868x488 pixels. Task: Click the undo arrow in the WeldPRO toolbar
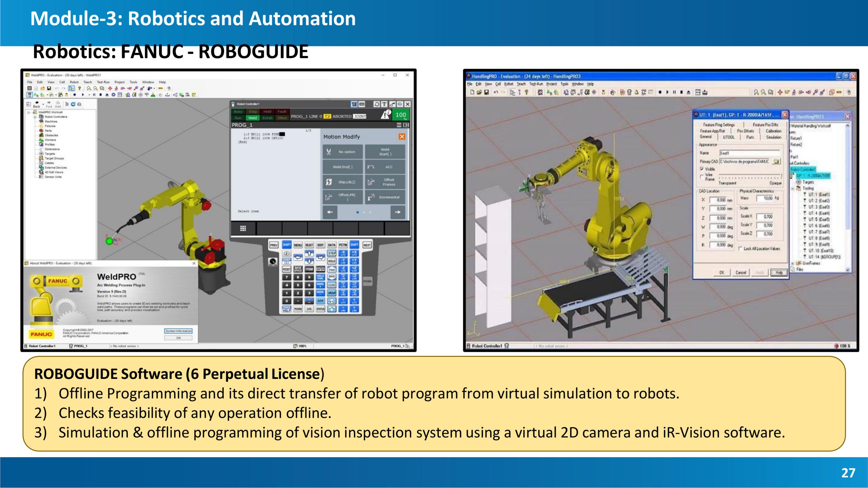pyautogui.click(x=57, y=88)
